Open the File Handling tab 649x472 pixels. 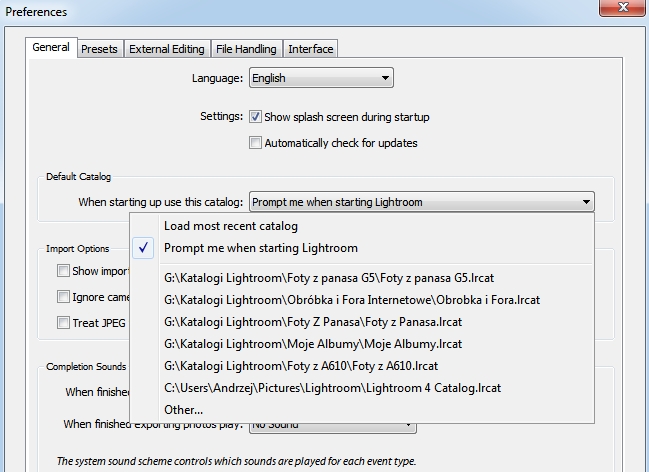click(x=246, y=49)
